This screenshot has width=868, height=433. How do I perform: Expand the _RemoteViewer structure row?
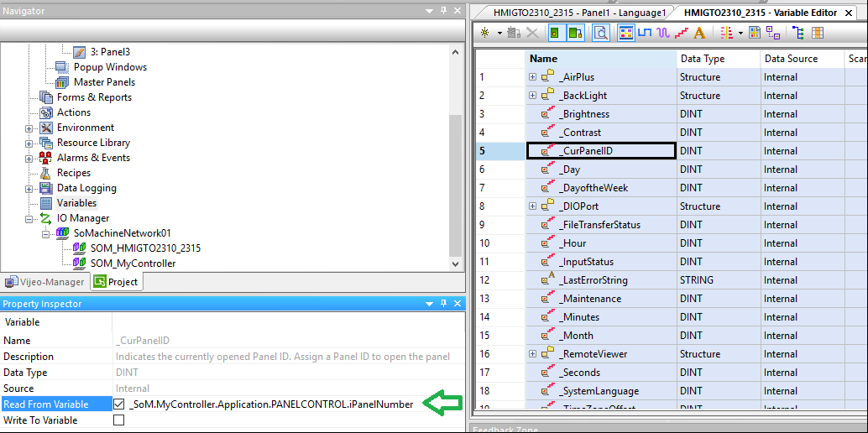532,354
